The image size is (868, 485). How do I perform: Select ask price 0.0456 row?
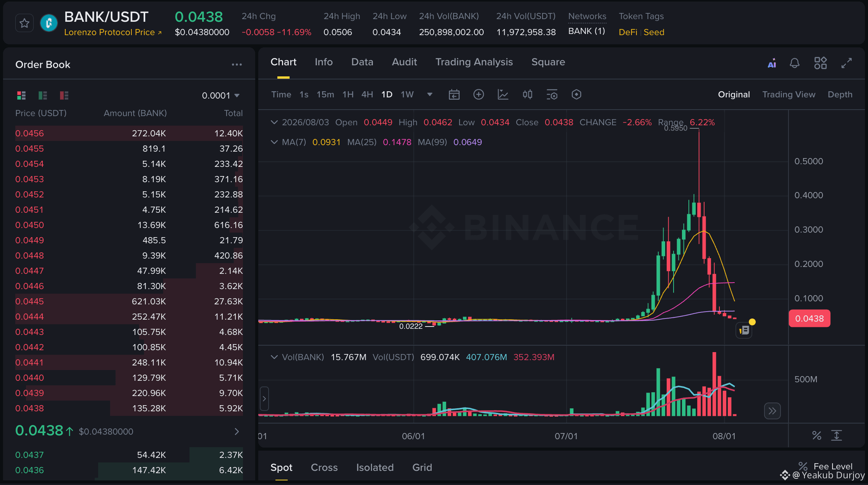129,133
